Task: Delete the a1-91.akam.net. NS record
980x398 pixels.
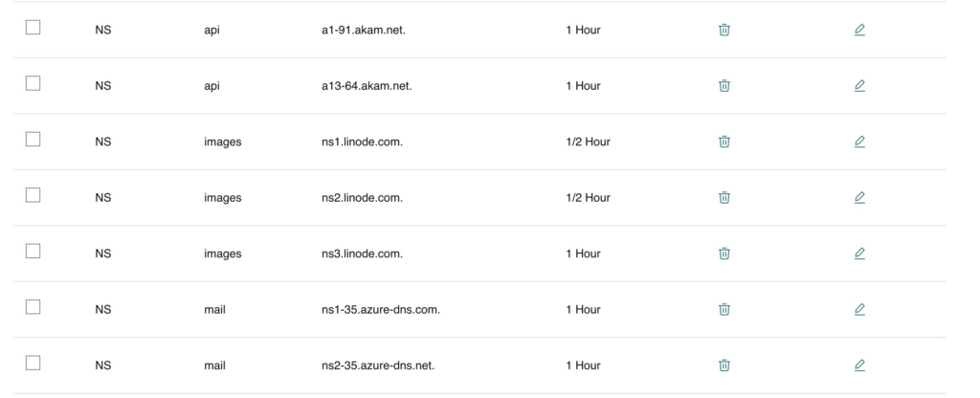Action: [724, 30]
